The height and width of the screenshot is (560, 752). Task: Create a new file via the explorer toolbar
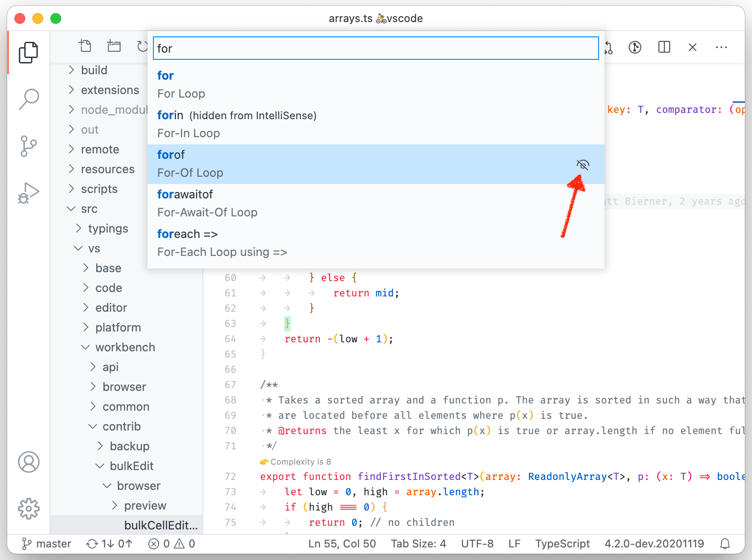tap(85, 46)
